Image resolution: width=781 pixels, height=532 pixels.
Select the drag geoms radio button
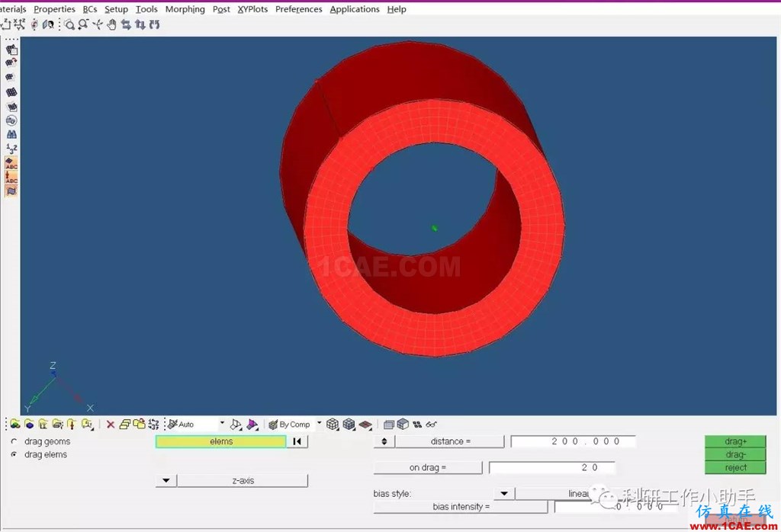(14, 441)
